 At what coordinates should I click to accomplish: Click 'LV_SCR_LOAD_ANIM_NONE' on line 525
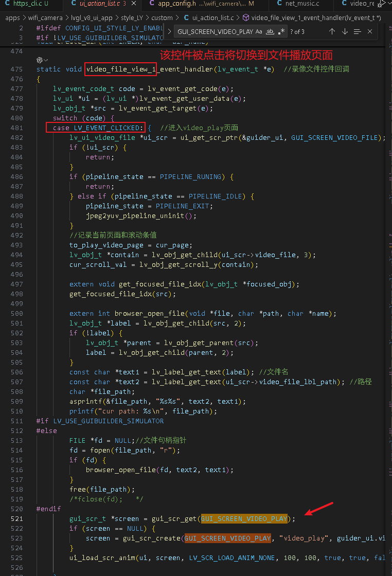tap(232, 557)
